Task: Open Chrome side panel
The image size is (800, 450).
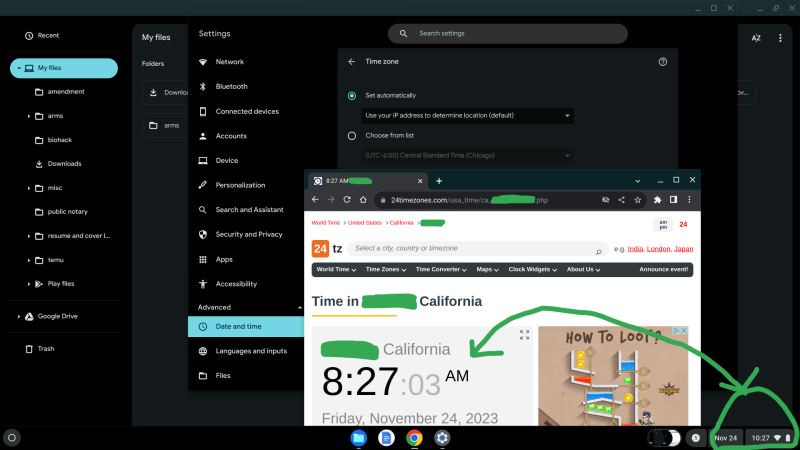Action: (x=673, y=200)
